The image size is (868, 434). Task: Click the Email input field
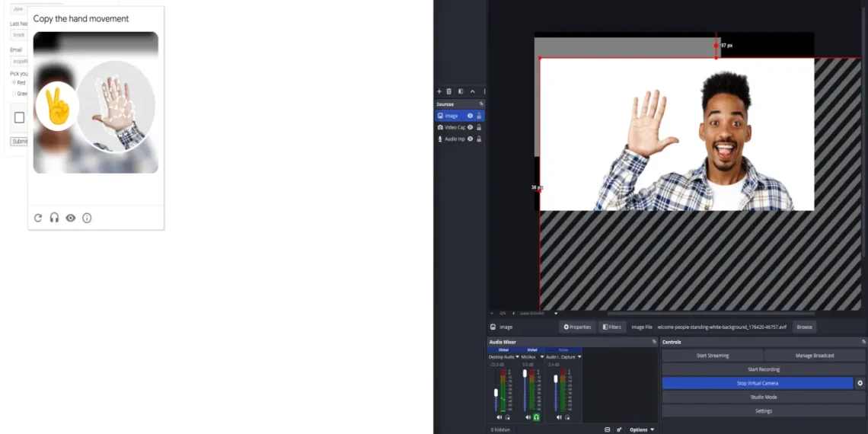point(19,61)
